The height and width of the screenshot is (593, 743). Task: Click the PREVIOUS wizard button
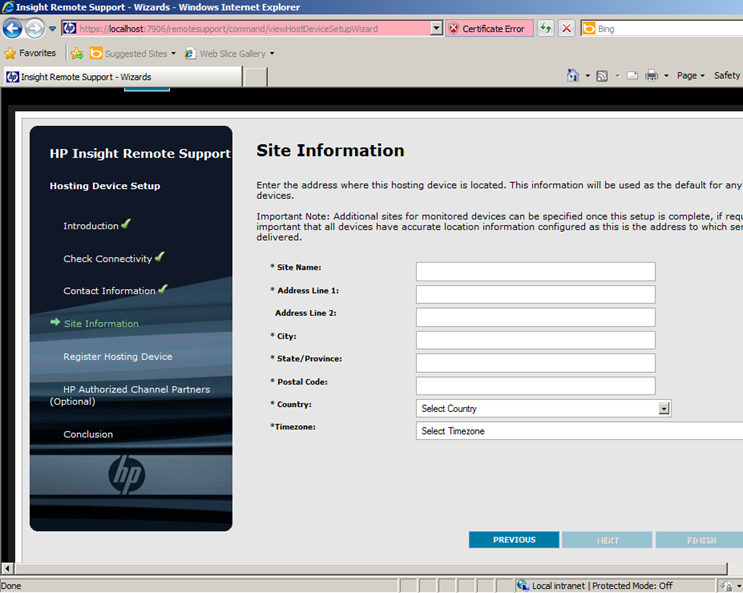click(x=514, y=539)
